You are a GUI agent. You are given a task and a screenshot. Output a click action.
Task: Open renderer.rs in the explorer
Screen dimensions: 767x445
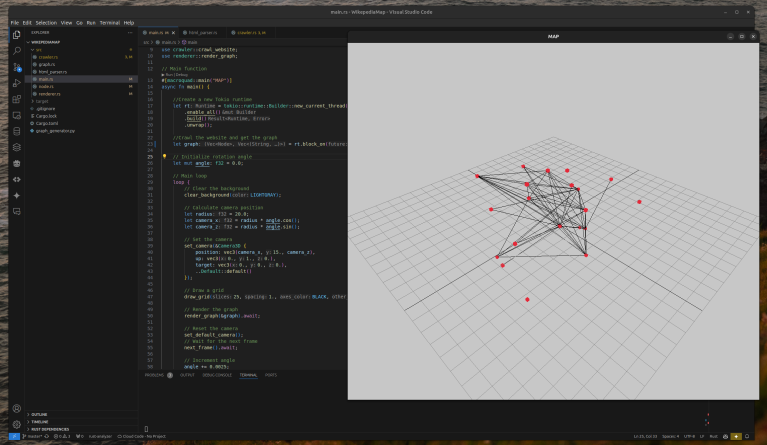(x=81, y=94)
